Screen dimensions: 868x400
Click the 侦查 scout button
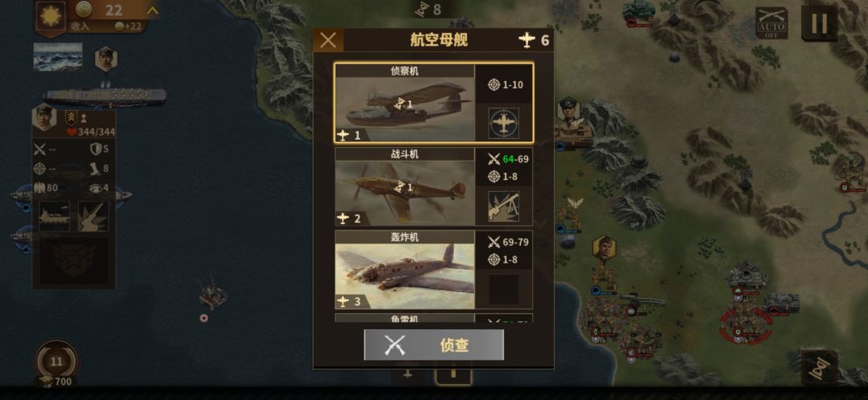433,345
